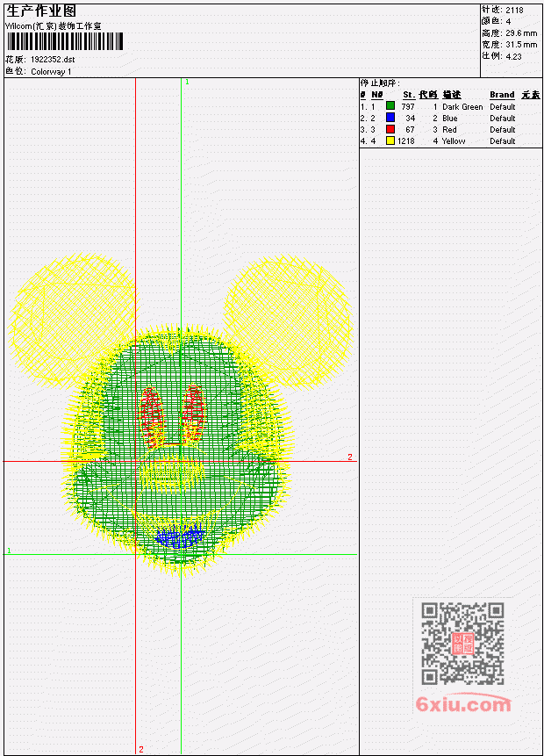
Task: Click stitch count 67 in the table
Action: pos(410,130)
